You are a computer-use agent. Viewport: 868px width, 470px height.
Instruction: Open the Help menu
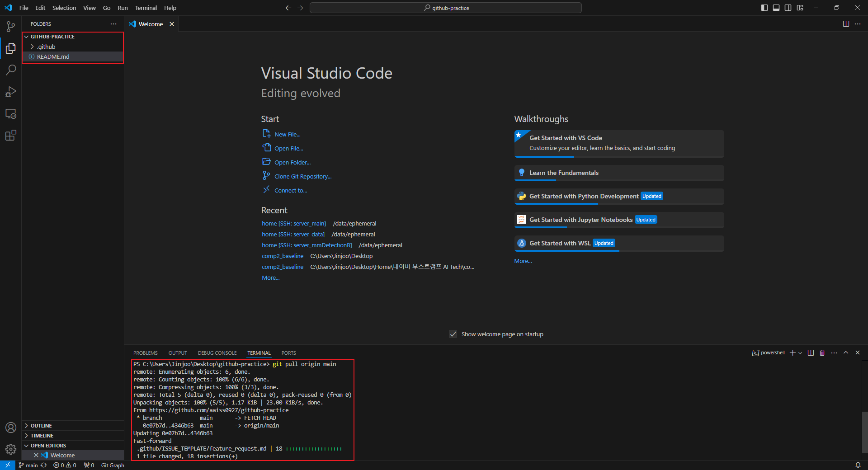[x=170, y=8]
